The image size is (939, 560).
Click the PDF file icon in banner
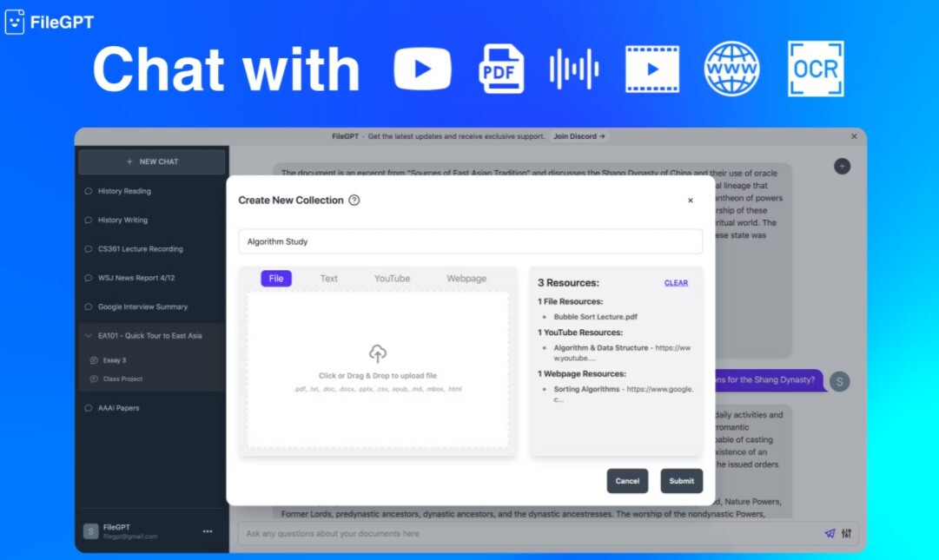[x=501, y=69]
